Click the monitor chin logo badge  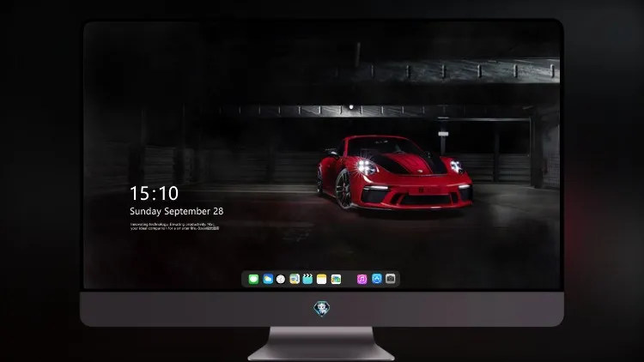pos(322,309)
